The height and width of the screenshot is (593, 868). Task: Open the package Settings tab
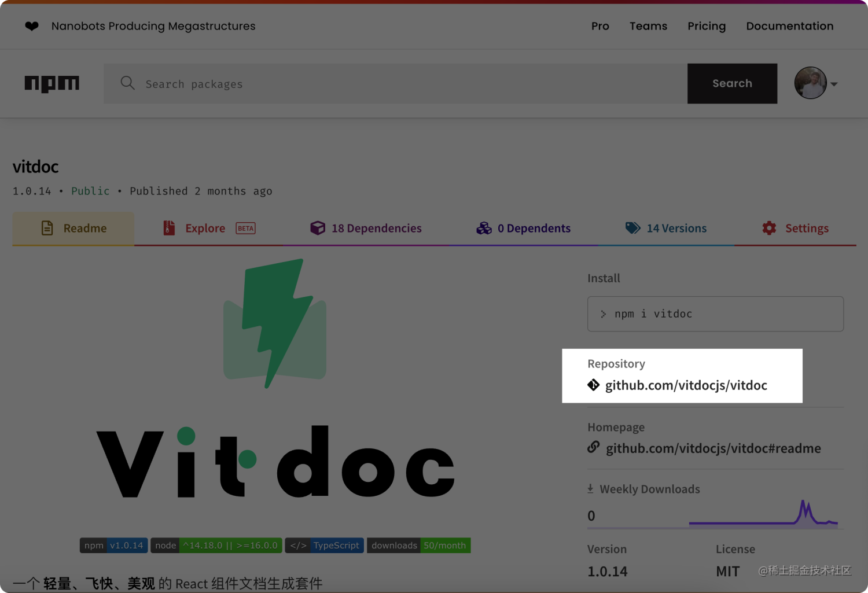(796, 229)
